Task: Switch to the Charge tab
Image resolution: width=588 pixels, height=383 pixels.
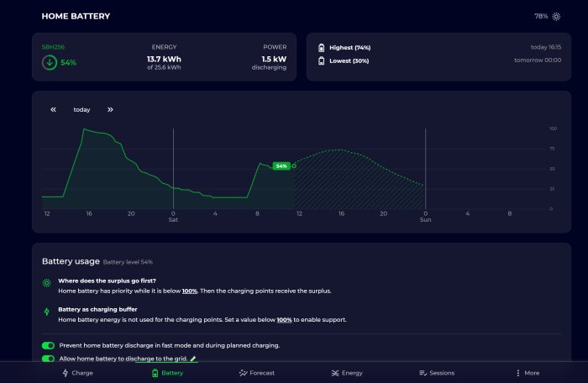Action: (77, 373)
